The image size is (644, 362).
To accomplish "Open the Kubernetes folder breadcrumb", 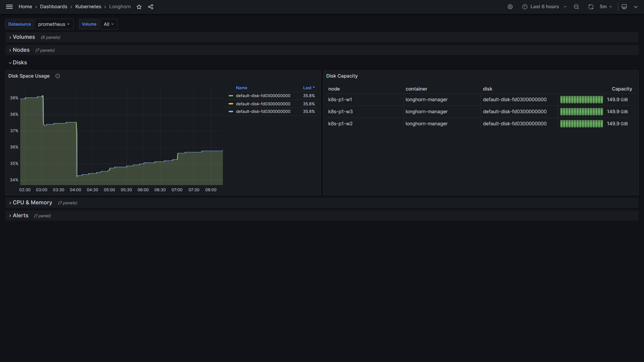I will point(88,7).
